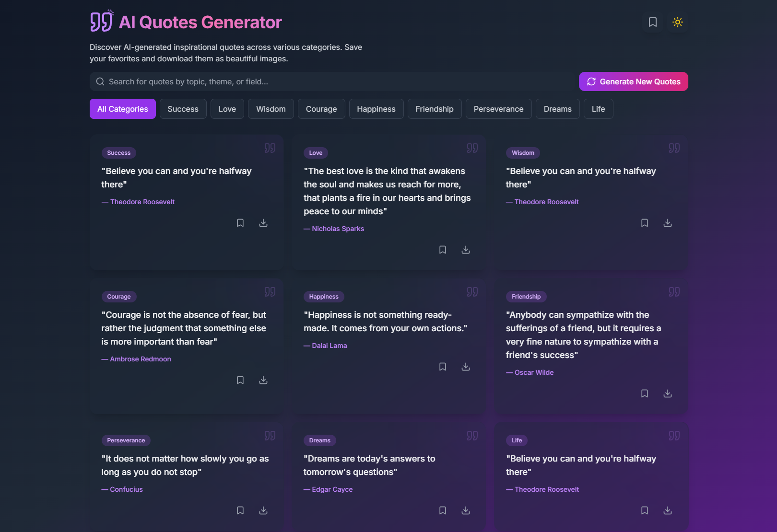
Task: Toggle light mode with the sun icon
Action: click(677, 22)
